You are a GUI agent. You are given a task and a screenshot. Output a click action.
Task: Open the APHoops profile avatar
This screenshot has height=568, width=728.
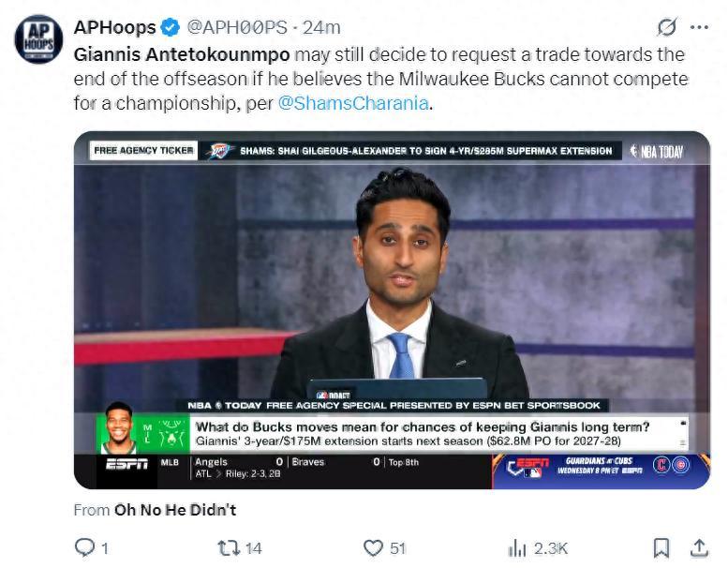pos(38,39)
